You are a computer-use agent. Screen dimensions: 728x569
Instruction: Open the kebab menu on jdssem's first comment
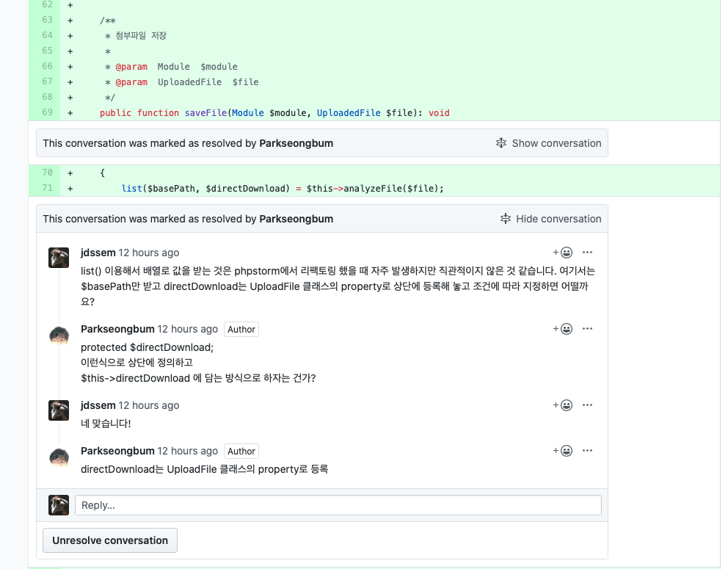(586, 252)
